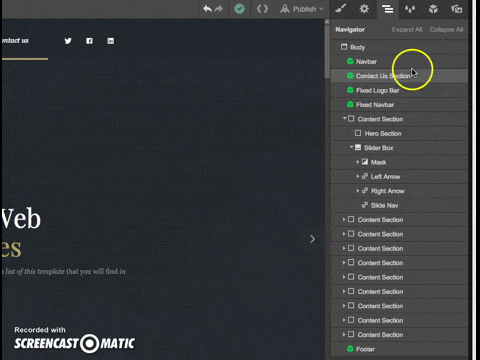Collapse the Slider Box tree node
The height and width of the screenshot is (360, 480).
pyautogui.click(x=351, y=147)
